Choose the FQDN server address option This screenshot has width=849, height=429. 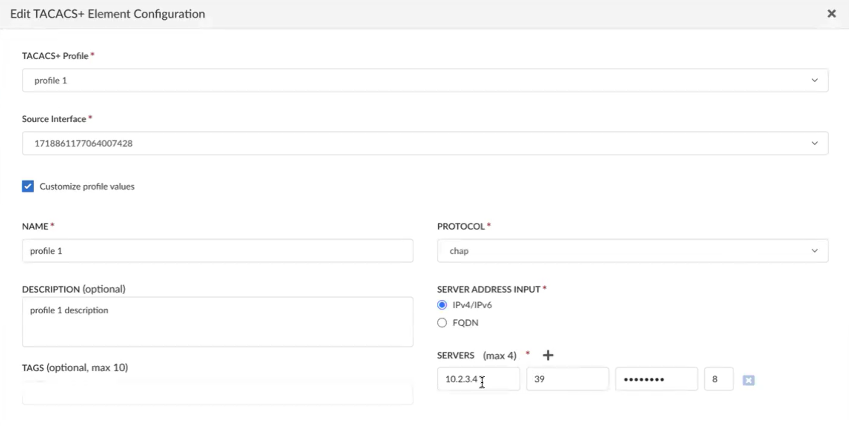click(x=442, y=323)
